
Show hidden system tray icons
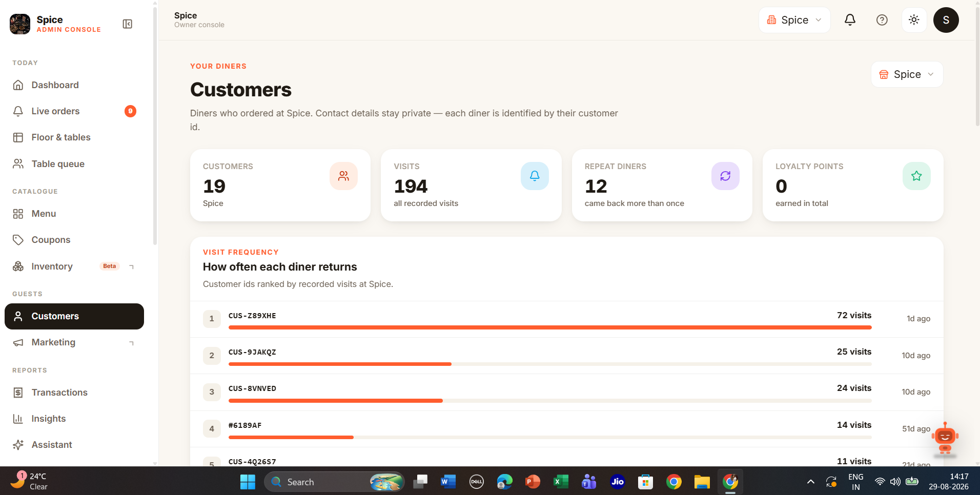coord(810,482)
